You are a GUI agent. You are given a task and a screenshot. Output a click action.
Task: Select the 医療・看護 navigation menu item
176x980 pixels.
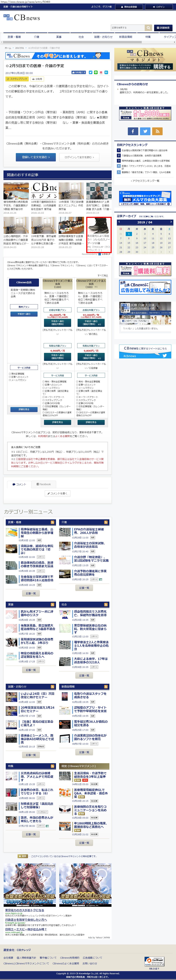point(14,37)
